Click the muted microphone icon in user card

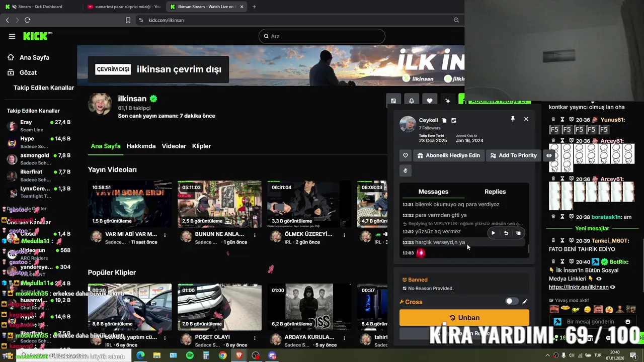point(405,170)
